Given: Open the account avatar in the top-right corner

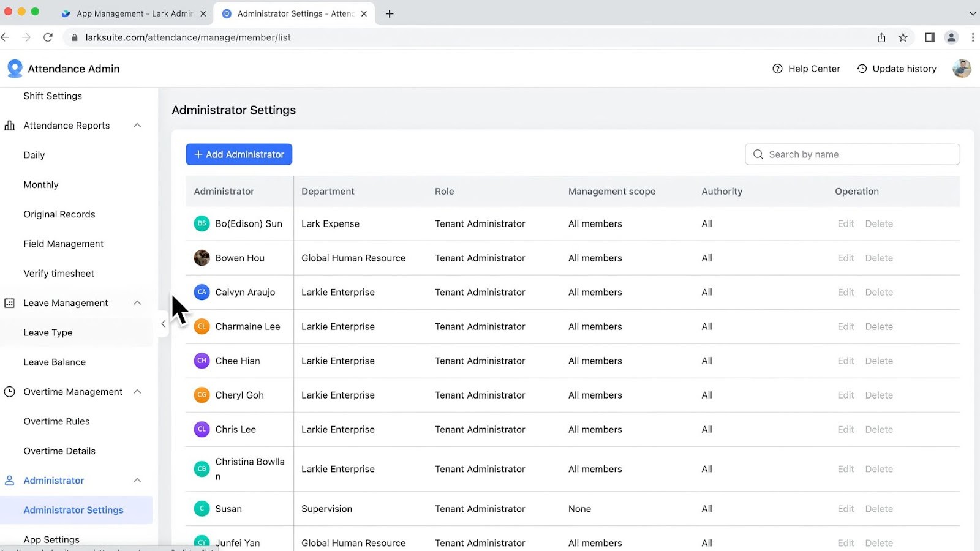Looking at the screenshot, I should click(x=962, y=69).
